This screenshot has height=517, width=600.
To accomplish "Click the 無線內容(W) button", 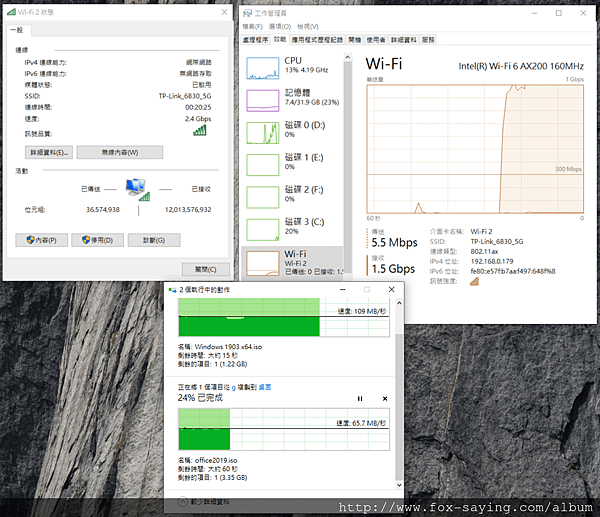I will click(x=120, y=152).
